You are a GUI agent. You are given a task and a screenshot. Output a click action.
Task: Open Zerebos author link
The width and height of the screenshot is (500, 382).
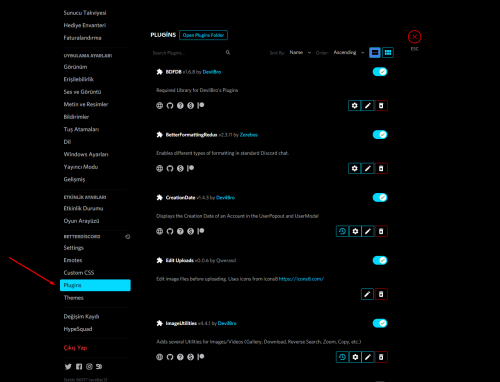click(249, 135)
